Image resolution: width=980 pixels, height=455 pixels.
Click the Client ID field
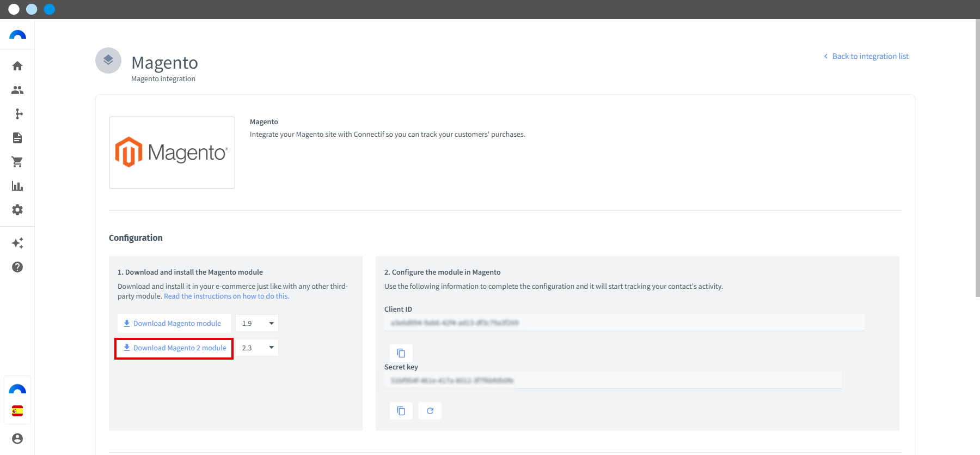(x=624, y=323)
